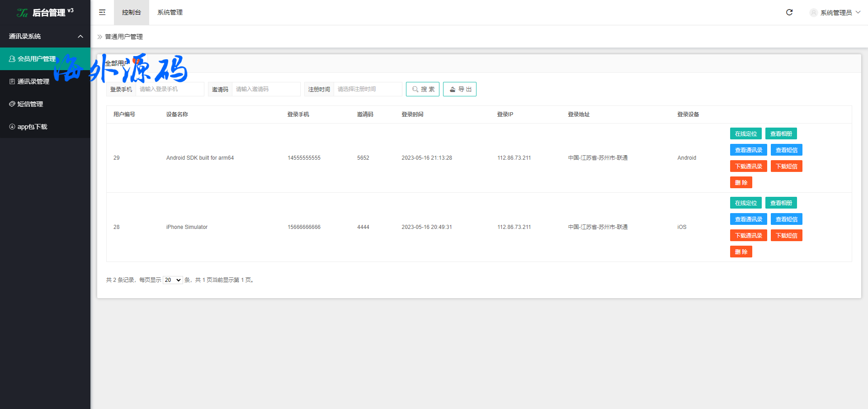Click 下载通讯录 for user 29
The height and width of the screenshot is (409, 868).
point(748,166)
